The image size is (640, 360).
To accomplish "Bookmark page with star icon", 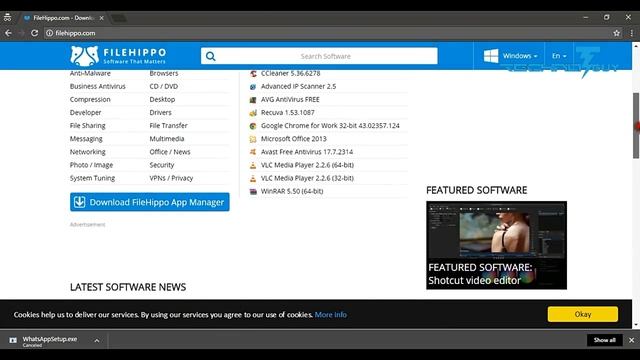I will (x=616, y=33).
